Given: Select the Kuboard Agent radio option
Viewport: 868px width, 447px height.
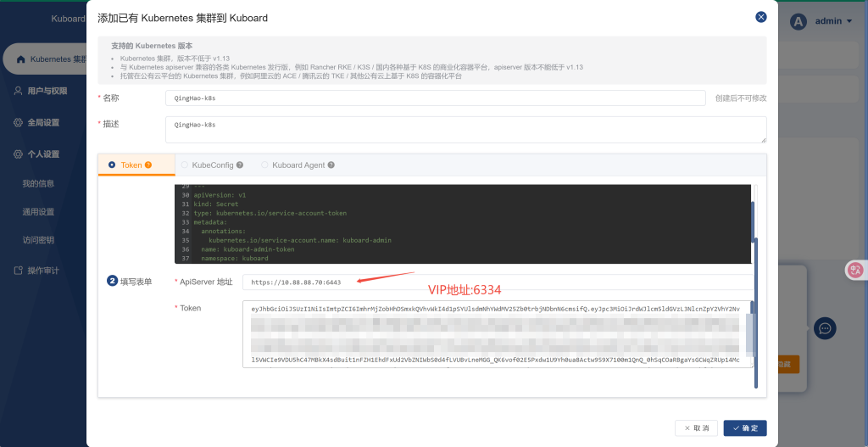Looking at the screenshot, I should coord(264,165).
